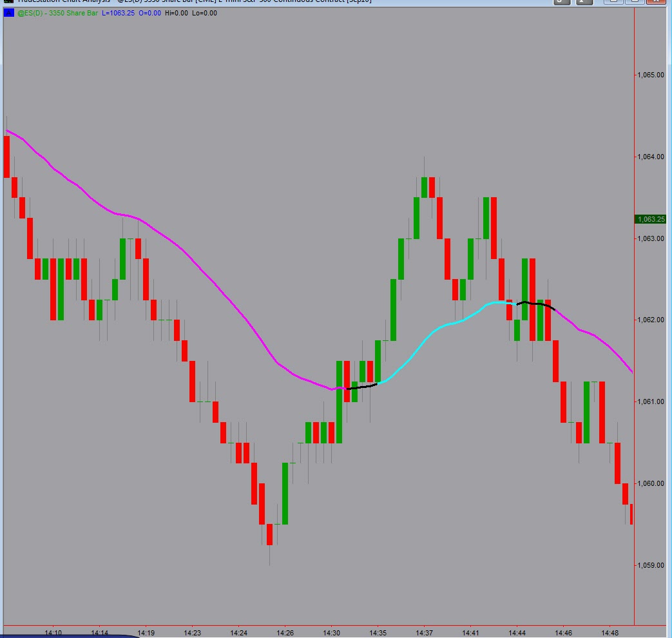
Task: Click the 14:41 time axis label
Action: click(470, 633)
